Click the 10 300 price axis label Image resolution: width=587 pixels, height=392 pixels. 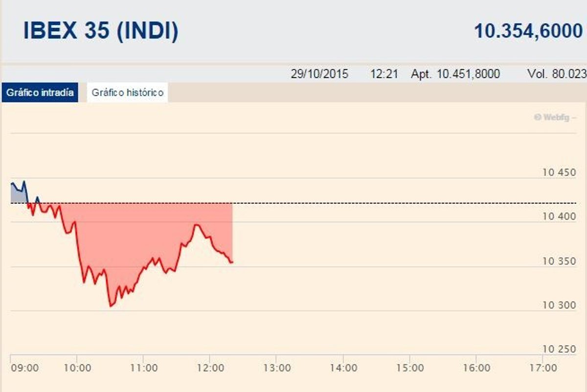pos(559,305)
